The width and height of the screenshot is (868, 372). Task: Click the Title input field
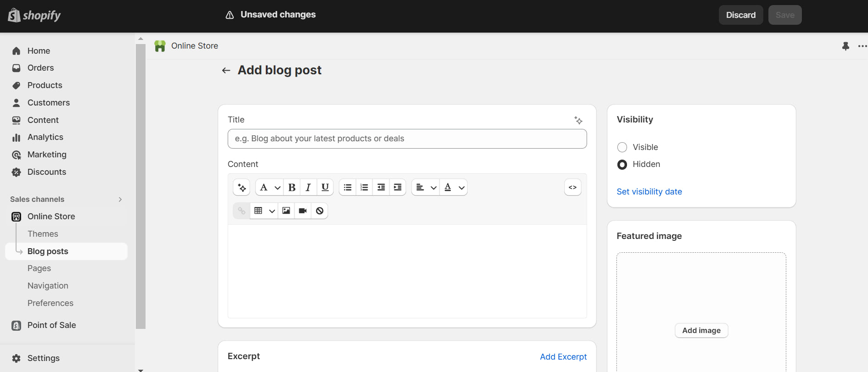[407, 139]
